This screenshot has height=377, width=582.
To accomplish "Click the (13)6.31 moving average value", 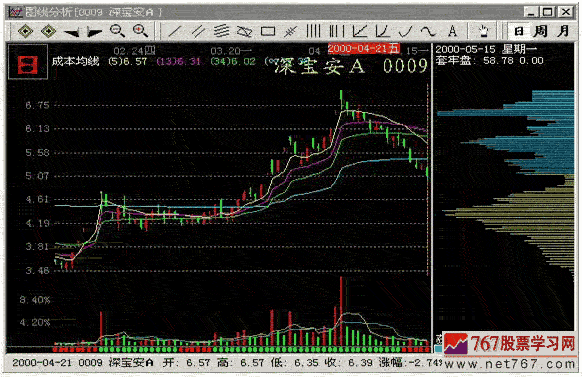I will click(x=179, y=62).
